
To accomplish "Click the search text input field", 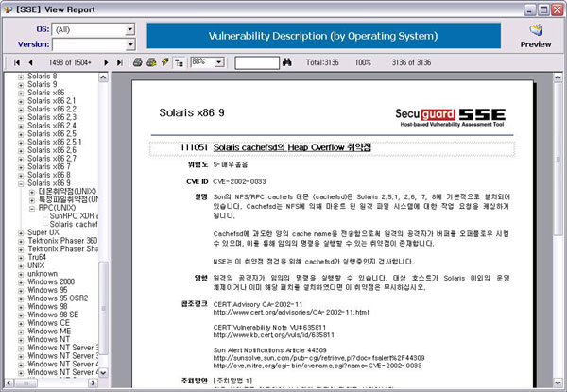I will 256,61.
